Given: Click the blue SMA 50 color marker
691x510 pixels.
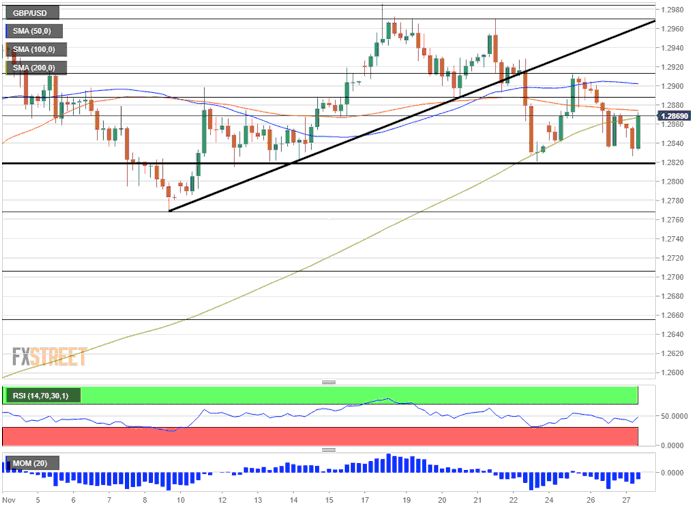Looking at the screenshot, I should (x=6, y=31).
